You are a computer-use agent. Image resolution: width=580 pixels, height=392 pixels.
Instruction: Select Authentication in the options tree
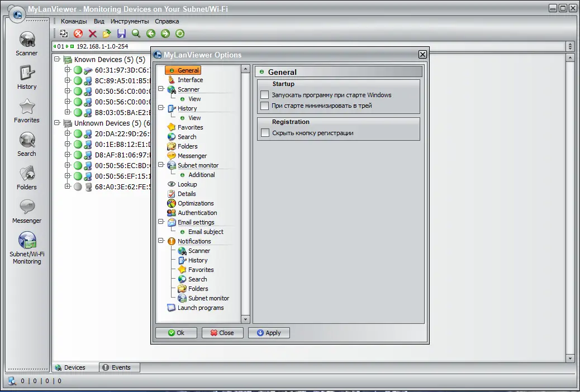[197, 213]
